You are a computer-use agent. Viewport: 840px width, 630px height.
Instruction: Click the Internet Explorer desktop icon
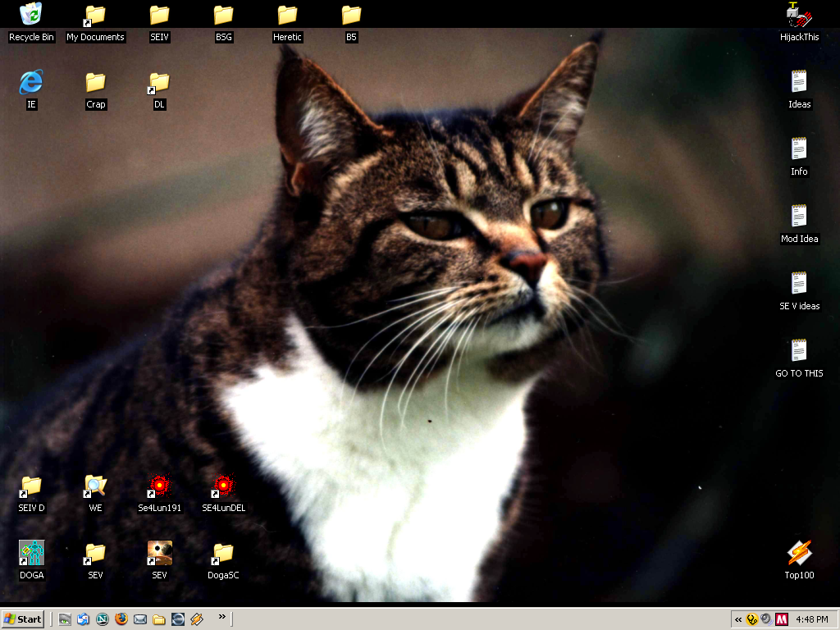coord(31,82)
